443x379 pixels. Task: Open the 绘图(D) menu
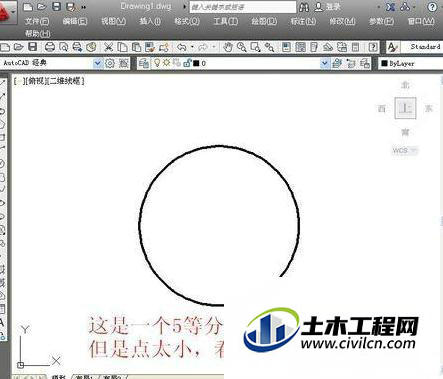click(x=264, y=21)
